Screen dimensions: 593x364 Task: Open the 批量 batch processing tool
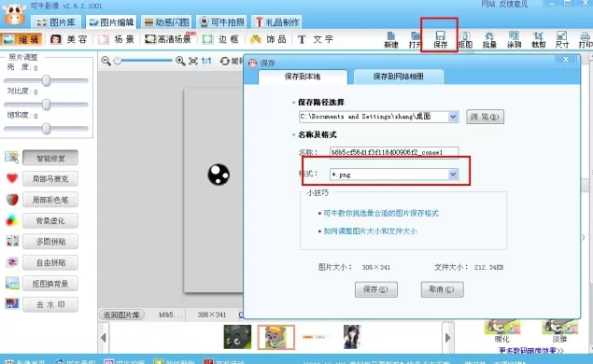coord(489,40)
